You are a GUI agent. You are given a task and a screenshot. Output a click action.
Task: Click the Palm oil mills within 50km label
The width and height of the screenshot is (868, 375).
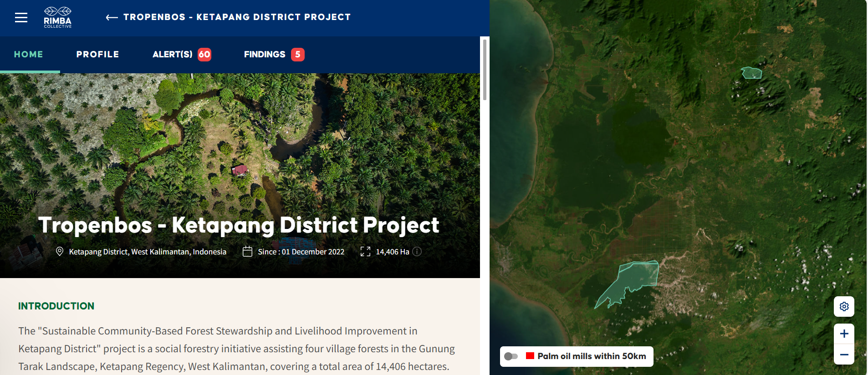pos(592,356)
